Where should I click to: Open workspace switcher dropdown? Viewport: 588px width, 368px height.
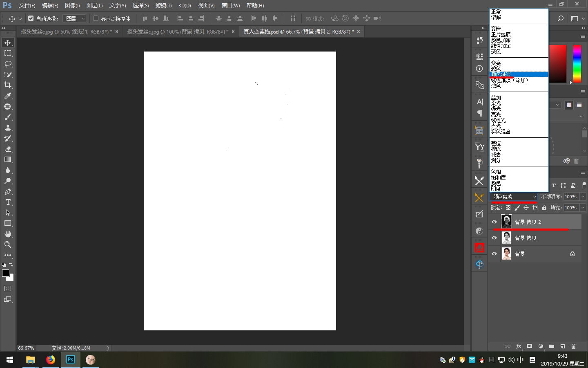coord(578,18)
